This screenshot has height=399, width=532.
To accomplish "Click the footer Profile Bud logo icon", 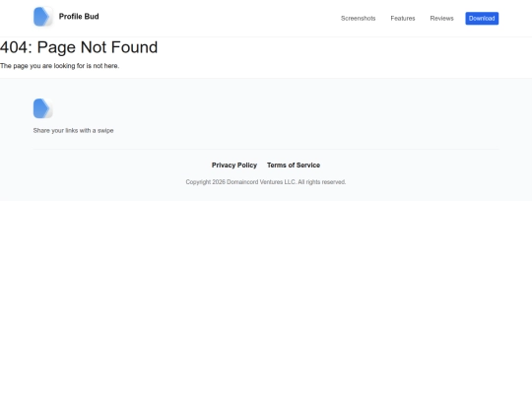I will coord(42,108).
